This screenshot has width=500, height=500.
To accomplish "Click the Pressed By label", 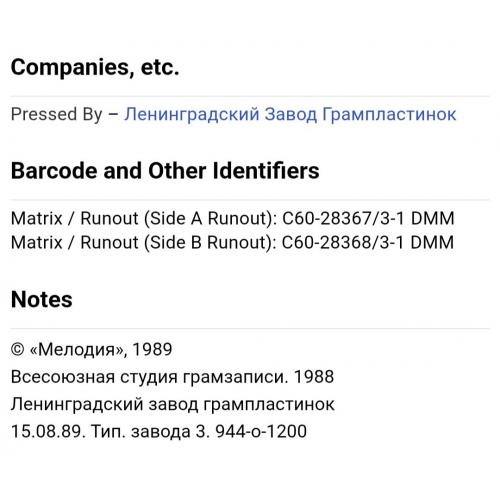I will 56,114.
